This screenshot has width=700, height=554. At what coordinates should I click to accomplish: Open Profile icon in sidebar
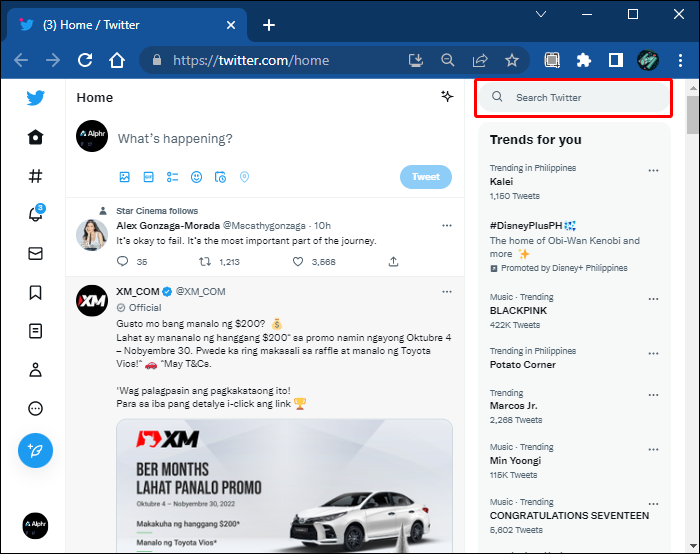(x=36, y=370)
